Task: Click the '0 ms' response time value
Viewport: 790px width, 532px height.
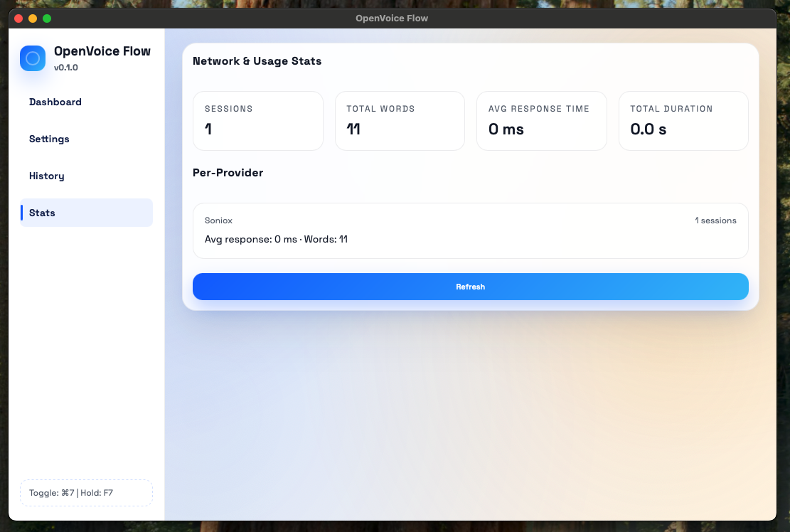Action: click(x=506, y=129)
